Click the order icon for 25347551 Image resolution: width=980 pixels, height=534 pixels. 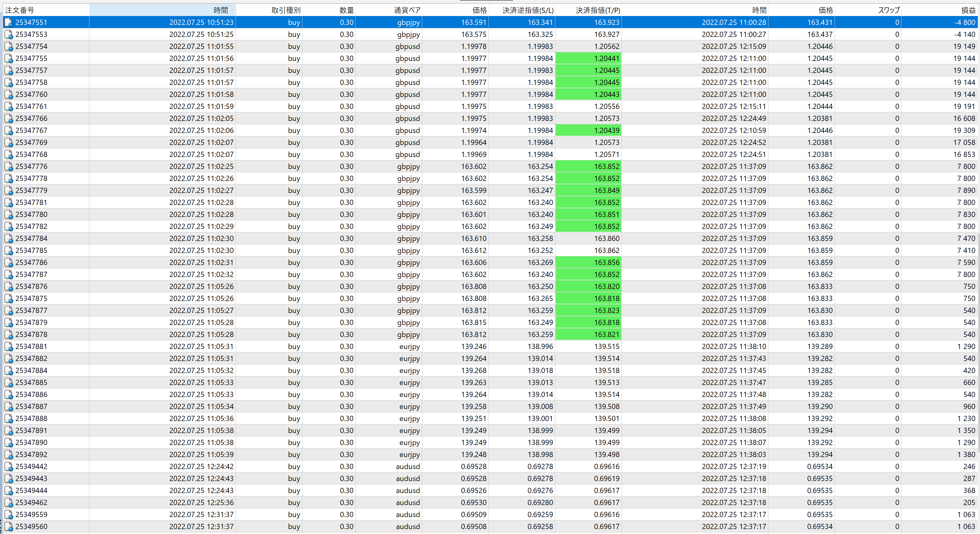coord(8,22)
